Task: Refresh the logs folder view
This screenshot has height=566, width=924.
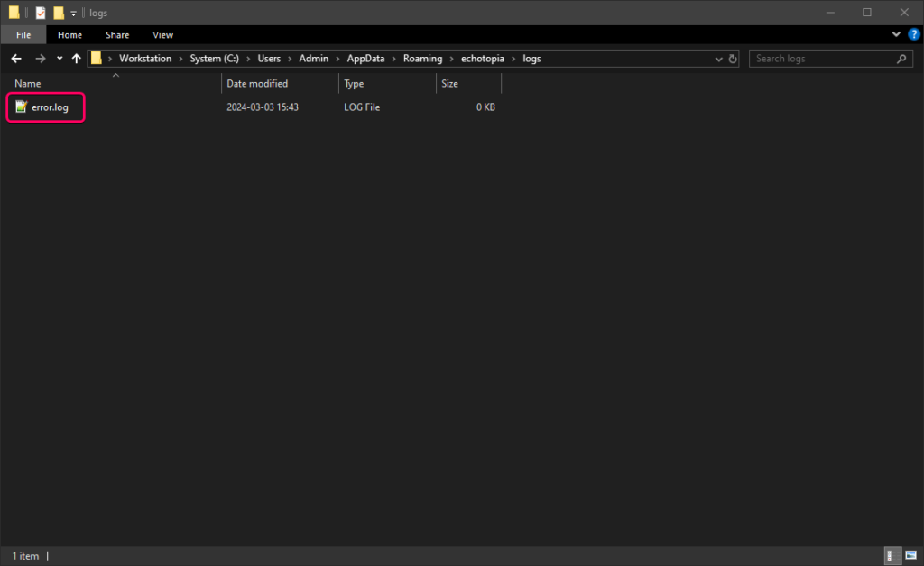Action: (x=732, y=58)
